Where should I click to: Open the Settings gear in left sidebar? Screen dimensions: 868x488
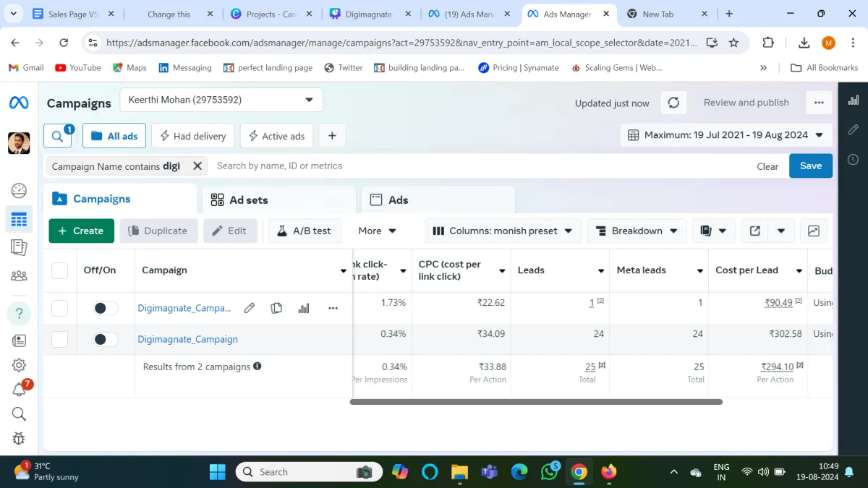19,365
